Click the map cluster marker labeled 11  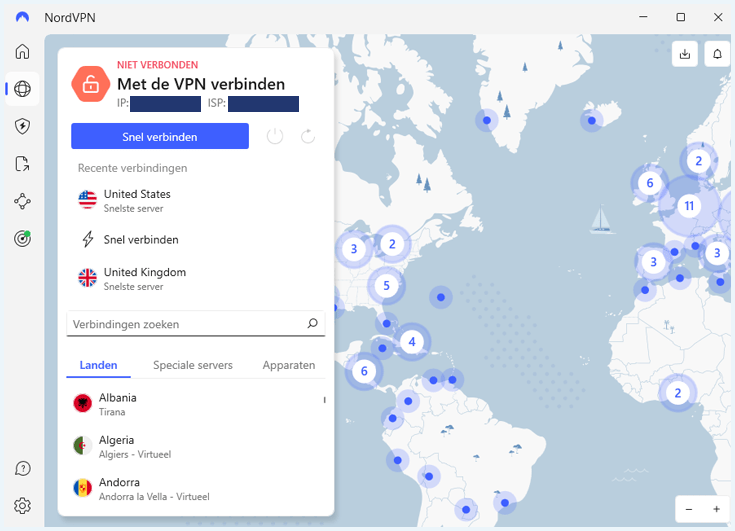tap(689, 206)
